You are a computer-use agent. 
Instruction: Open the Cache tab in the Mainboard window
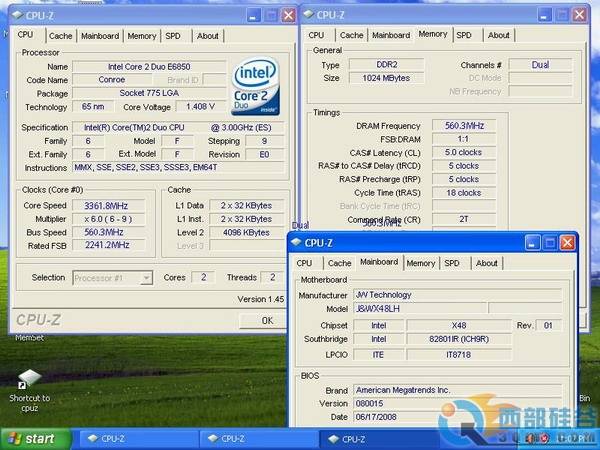click(339, 263)
